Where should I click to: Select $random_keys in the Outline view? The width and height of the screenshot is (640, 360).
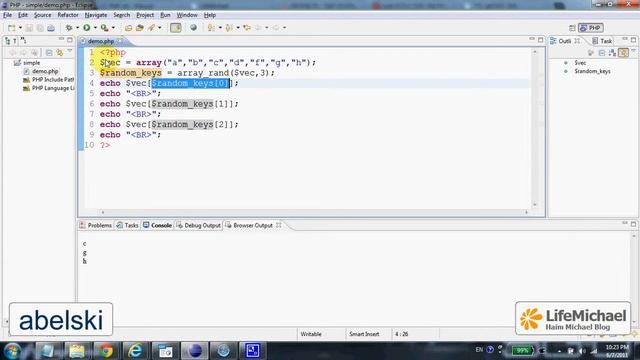(x=592, y=71)
